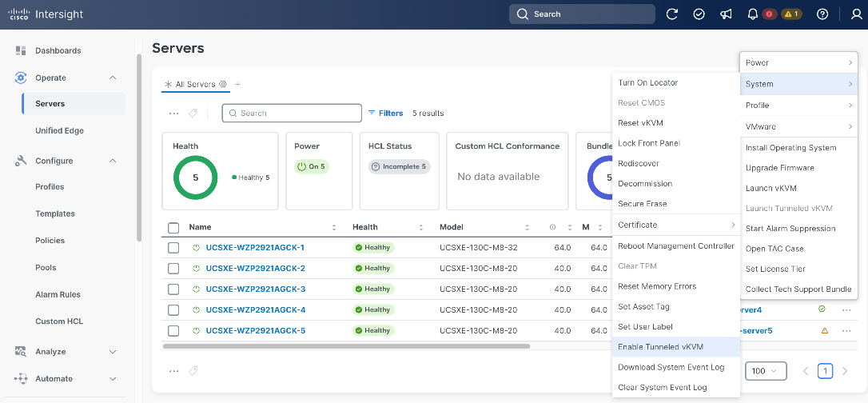Open the announcements megaphone icon
Screen dimensions: 868x403
[726, 14]
